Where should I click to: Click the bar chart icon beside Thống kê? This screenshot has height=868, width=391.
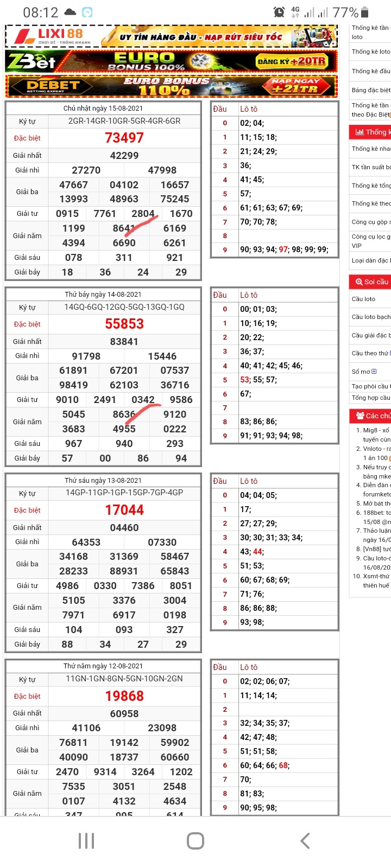360,132
